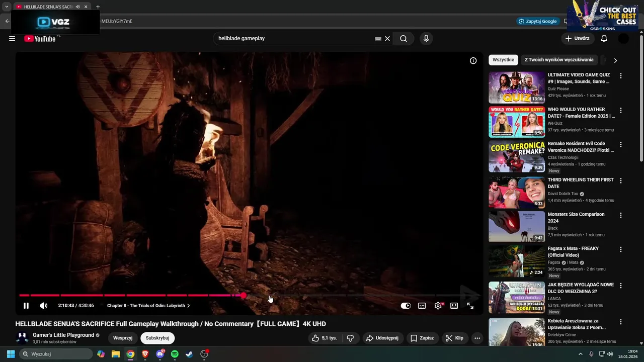
Task: Select the Wszystkie filter chip
Action: click(x=503, y=60)
